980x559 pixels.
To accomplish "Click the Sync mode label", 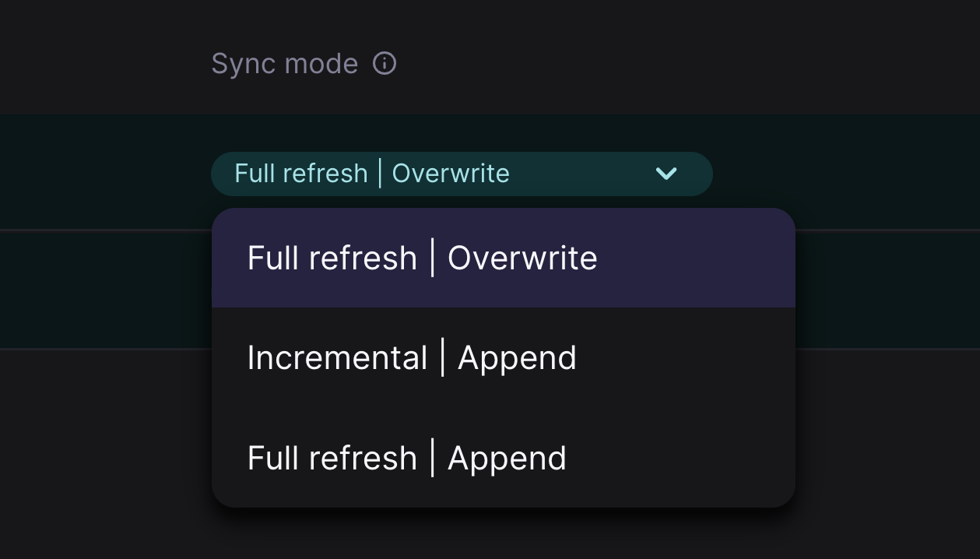I will click(x=285, y=63).
